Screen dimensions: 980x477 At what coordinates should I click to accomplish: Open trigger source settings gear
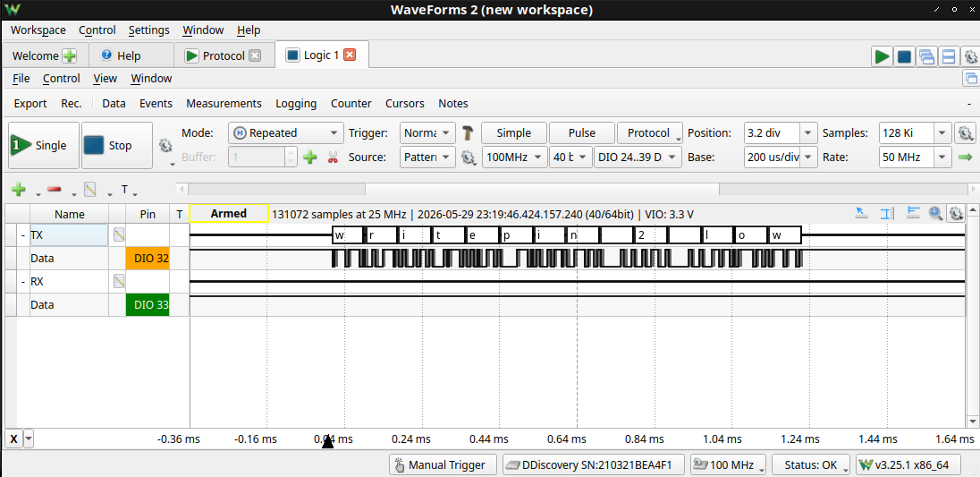click(469, 157)
